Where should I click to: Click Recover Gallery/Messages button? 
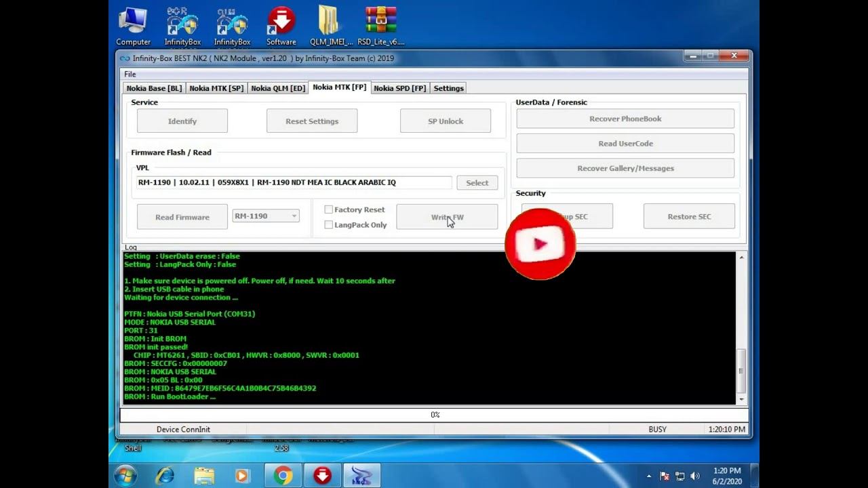(625, 168)
